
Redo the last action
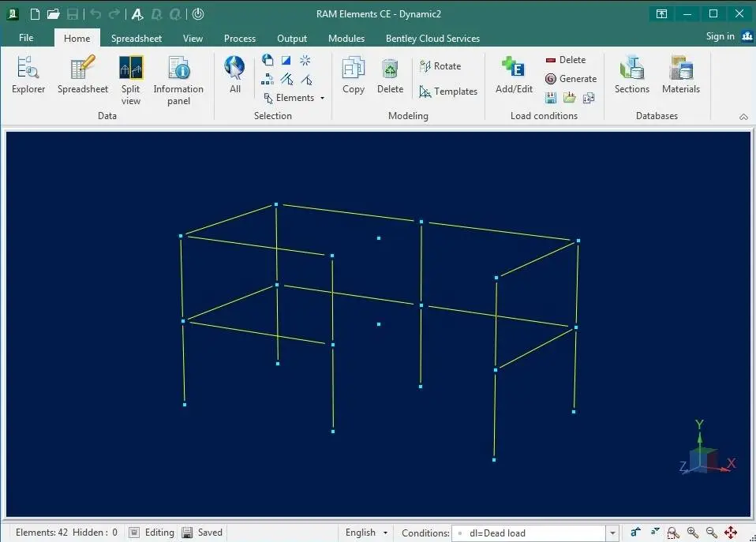[114, 14]
